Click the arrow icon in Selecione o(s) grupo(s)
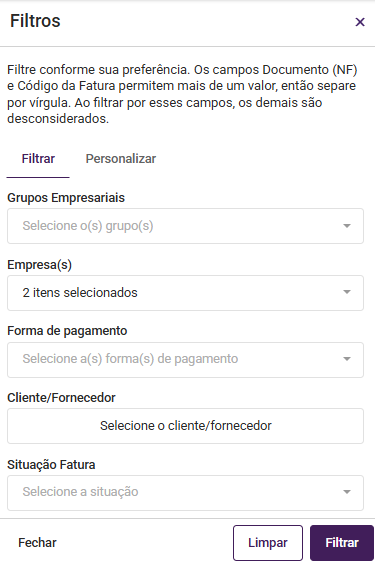Screen dimensions: 375x567 click(347, 226)
